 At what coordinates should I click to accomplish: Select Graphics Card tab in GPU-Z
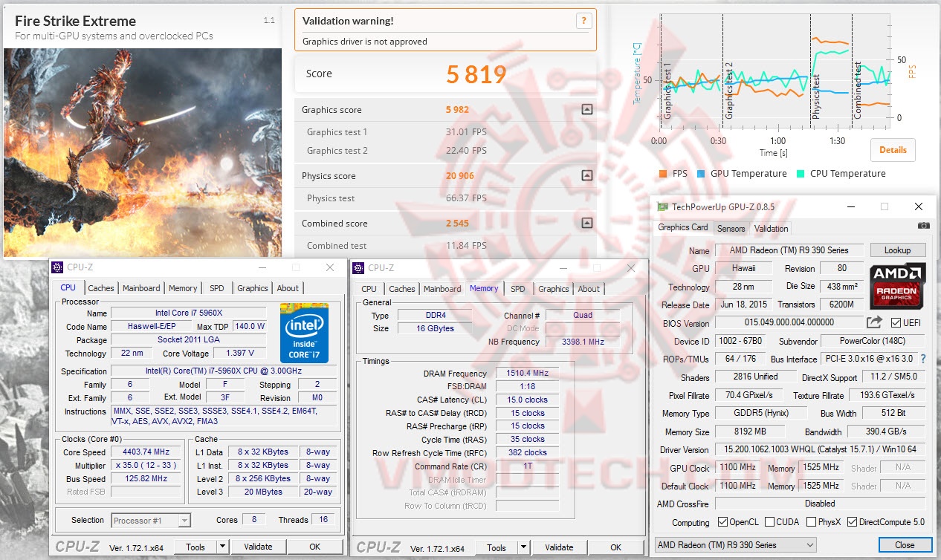[683, 227]
